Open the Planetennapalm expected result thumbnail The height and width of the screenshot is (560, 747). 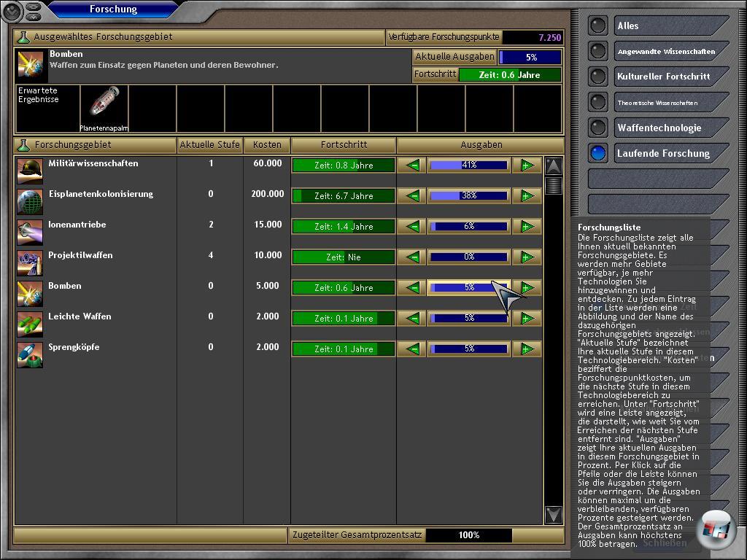tap(104, 108)
